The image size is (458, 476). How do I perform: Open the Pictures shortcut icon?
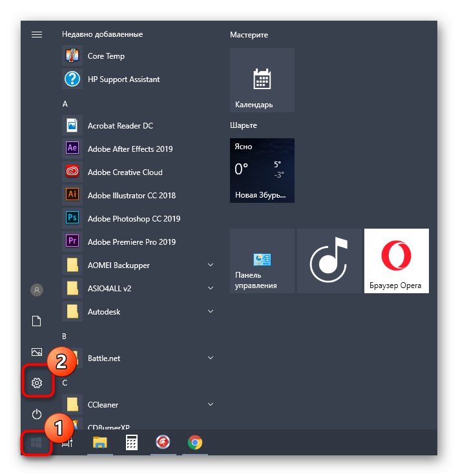[x=37, y=352]
